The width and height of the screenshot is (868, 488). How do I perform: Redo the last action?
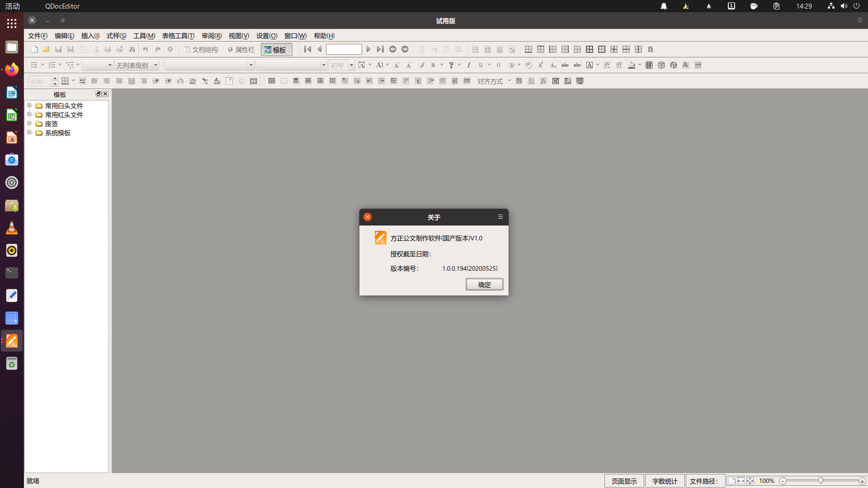158,49
